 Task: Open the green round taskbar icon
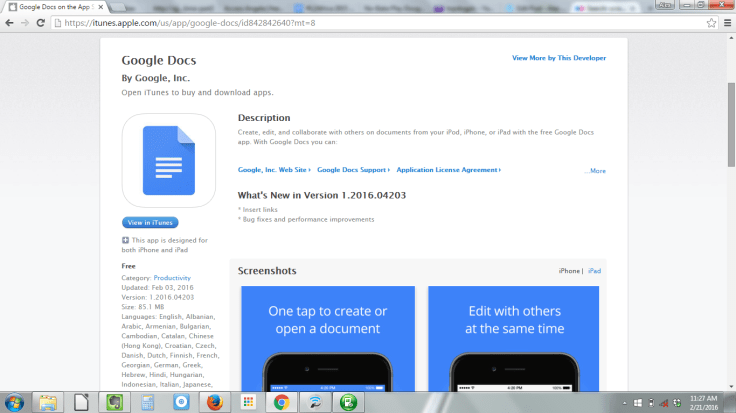point(348,403)
